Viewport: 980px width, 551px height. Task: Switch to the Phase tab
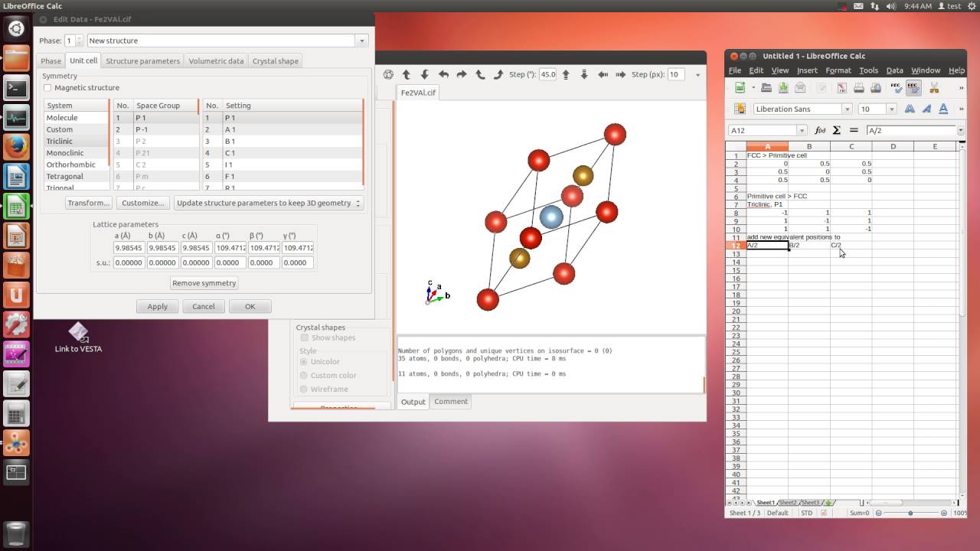(51, 60)
